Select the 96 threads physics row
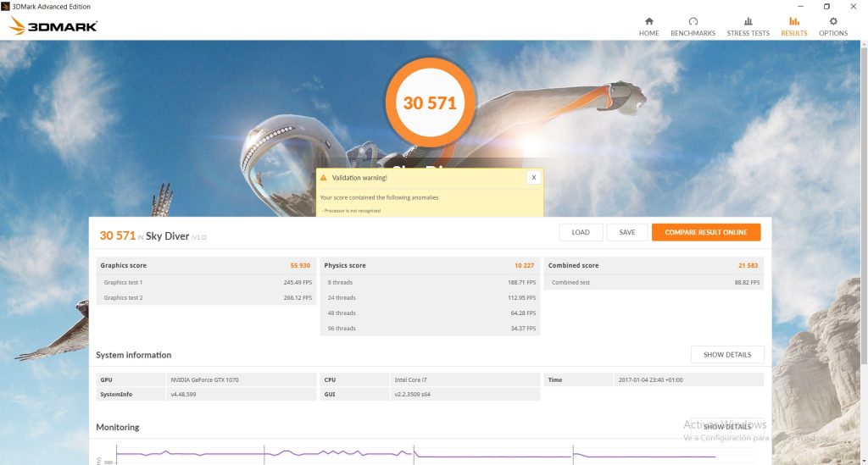The height and width of the screenshot is (465, 868). click(x=430, y=329)
